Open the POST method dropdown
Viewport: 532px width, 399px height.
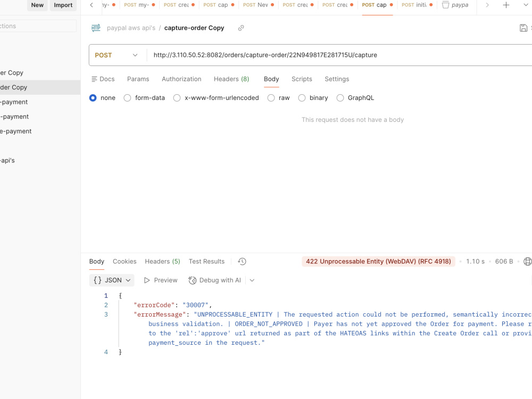coord(116,55)
